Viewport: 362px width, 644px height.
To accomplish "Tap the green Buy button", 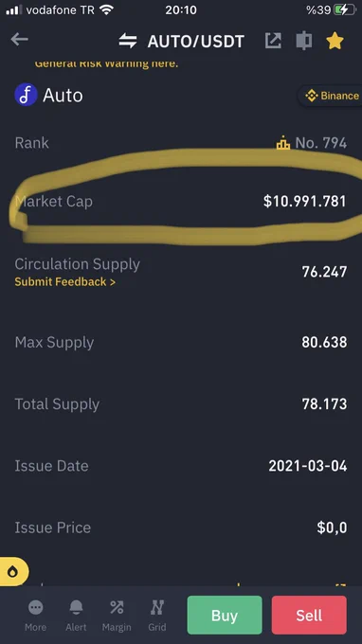I will click(225, 615).
